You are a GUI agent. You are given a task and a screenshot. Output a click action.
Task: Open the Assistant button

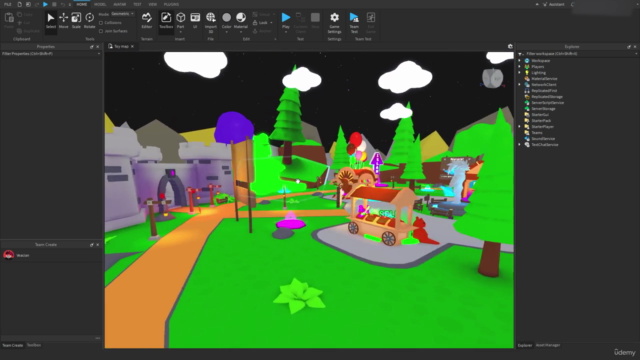[x=553, y=4]
